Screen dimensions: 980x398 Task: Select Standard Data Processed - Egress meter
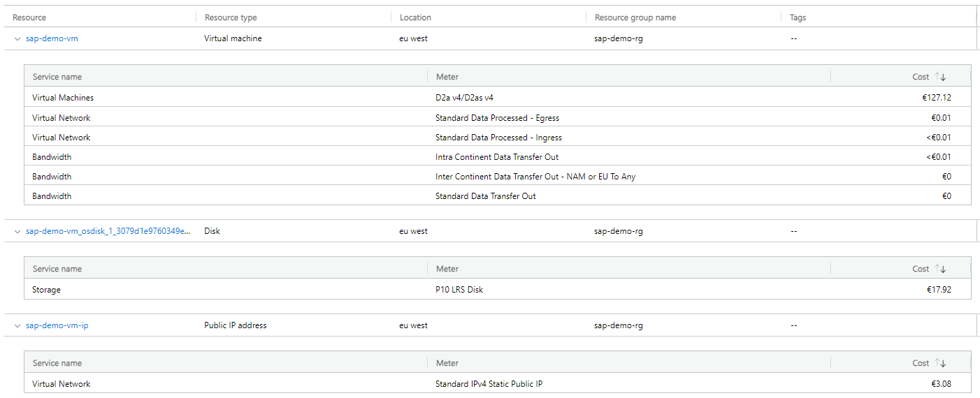coord(497,118)
